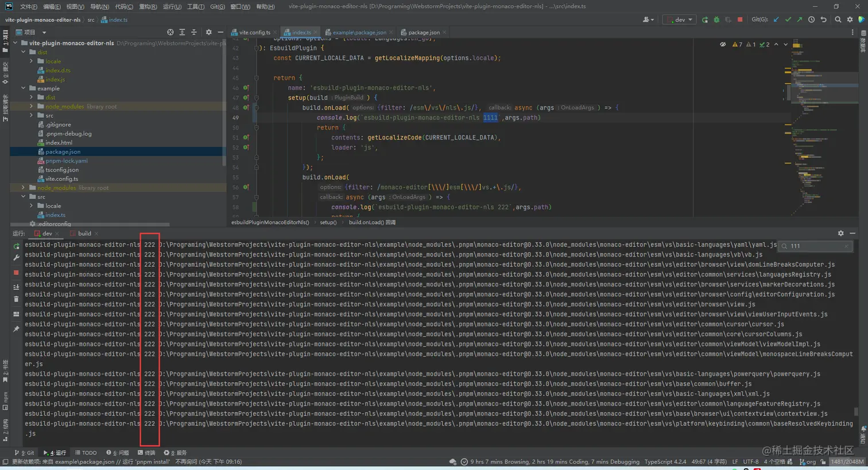
Task: Stop the running dev process from the top toolbar
Action: pyautogui.click(x=740, y=20)
